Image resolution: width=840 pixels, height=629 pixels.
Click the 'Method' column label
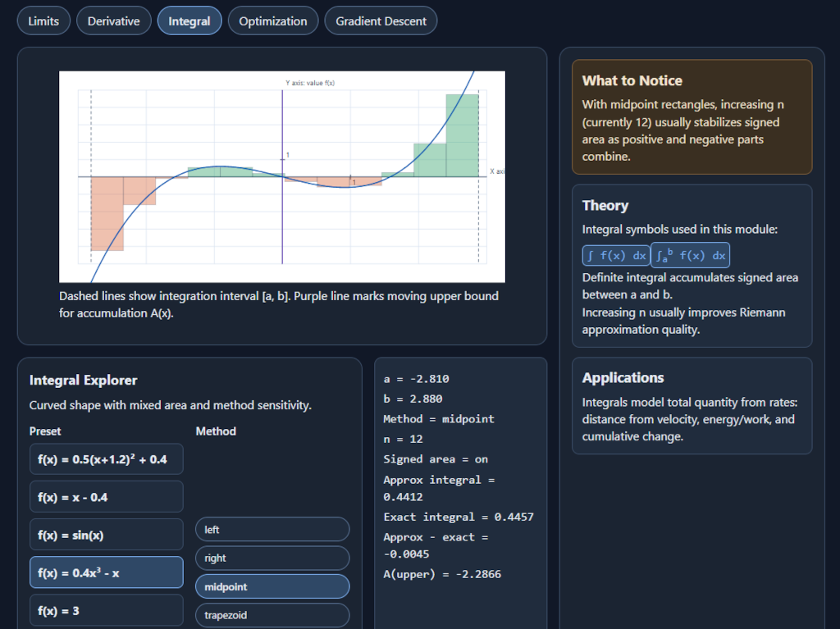coord(216,431)
